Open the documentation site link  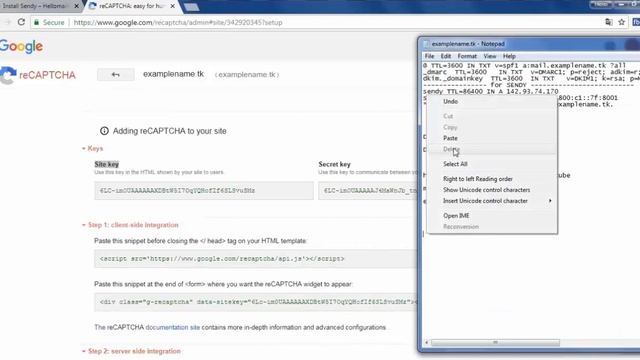(x=173, y=327)
